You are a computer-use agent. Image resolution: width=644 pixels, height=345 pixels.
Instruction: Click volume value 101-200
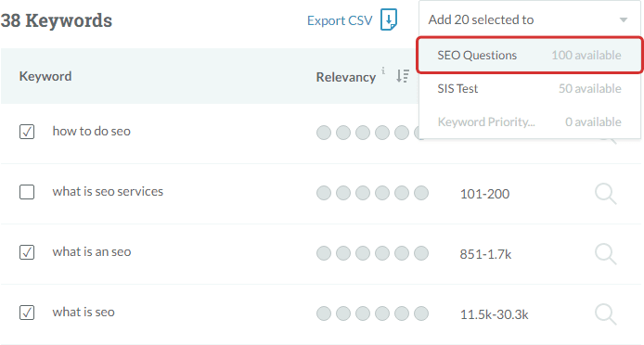[484, 194]
